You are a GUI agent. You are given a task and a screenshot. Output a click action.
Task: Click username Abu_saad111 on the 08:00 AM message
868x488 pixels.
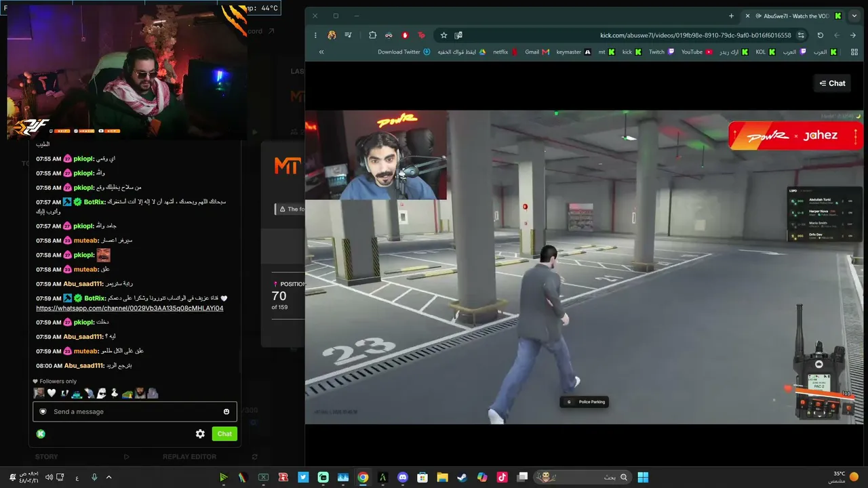tap(83, 365)
